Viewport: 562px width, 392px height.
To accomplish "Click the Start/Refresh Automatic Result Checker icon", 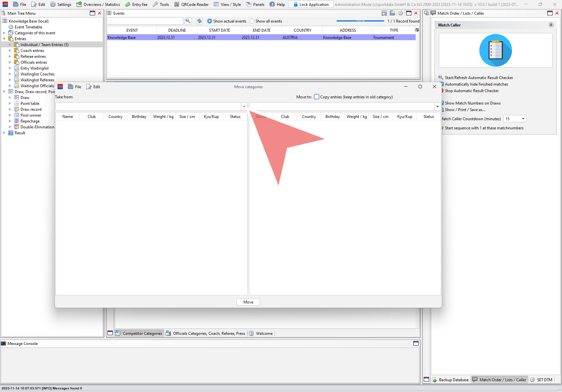I will [x=441, y=77].
